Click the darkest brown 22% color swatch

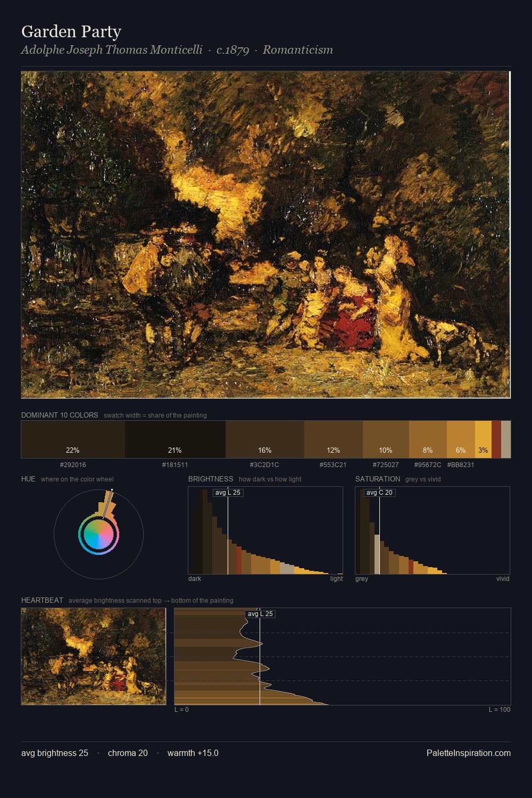pos(73,439)
